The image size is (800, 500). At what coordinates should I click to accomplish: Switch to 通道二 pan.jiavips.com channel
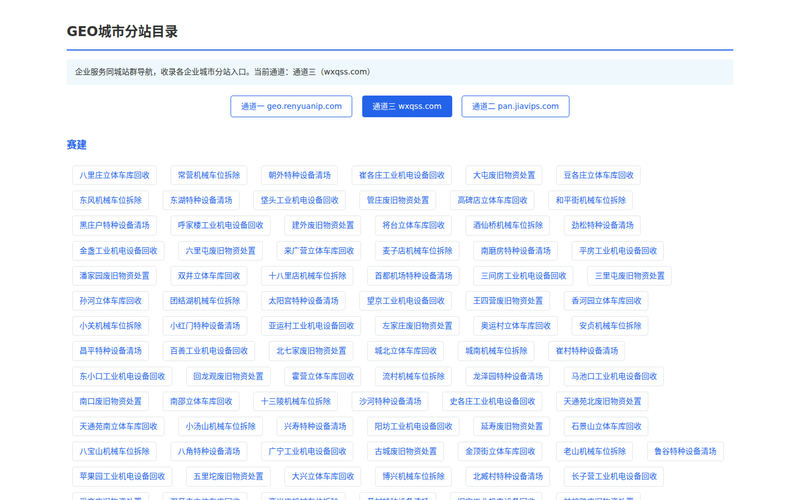click(x=515, y=106)
